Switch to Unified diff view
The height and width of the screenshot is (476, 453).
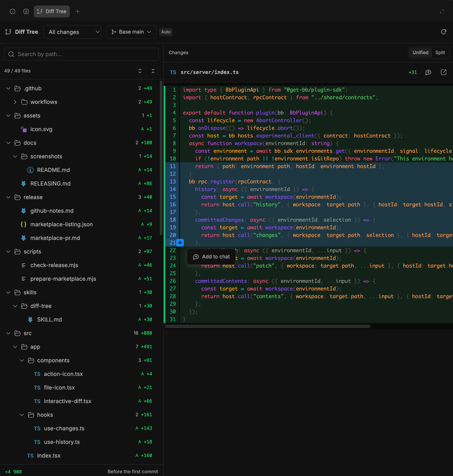coord(420,52)
